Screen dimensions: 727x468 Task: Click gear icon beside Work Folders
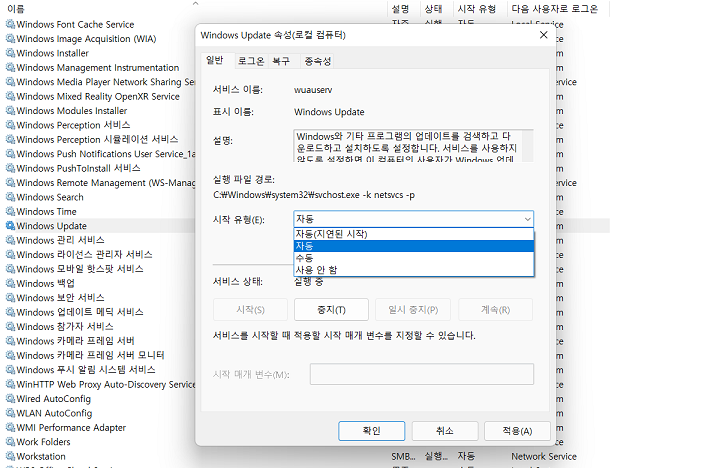[10, 442]
